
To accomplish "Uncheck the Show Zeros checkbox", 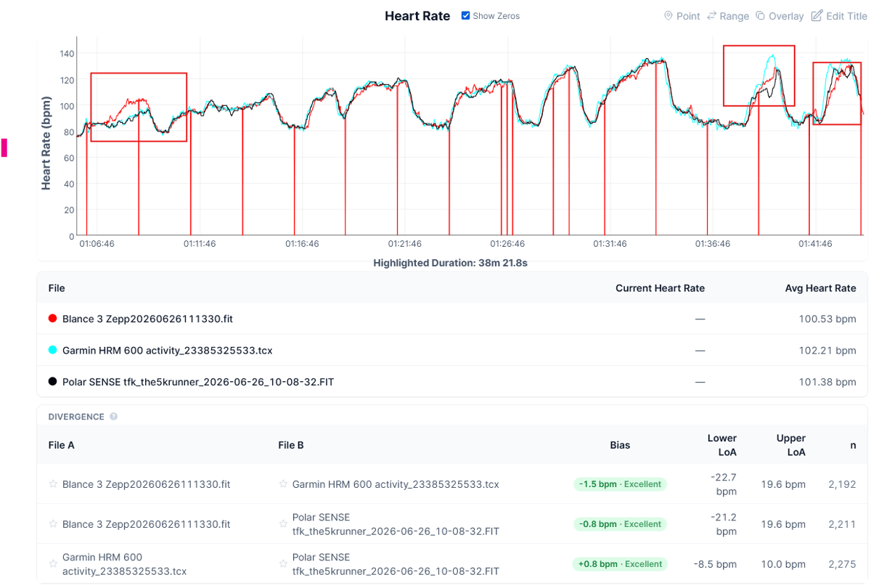I will (465, 15).
